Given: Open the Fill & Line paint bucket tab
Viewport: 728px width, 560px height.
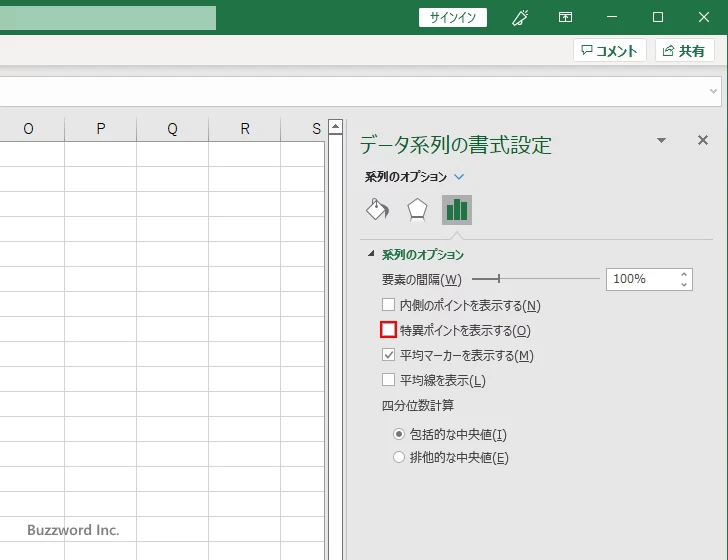Looking at the screenshot, I should point(377,210).
